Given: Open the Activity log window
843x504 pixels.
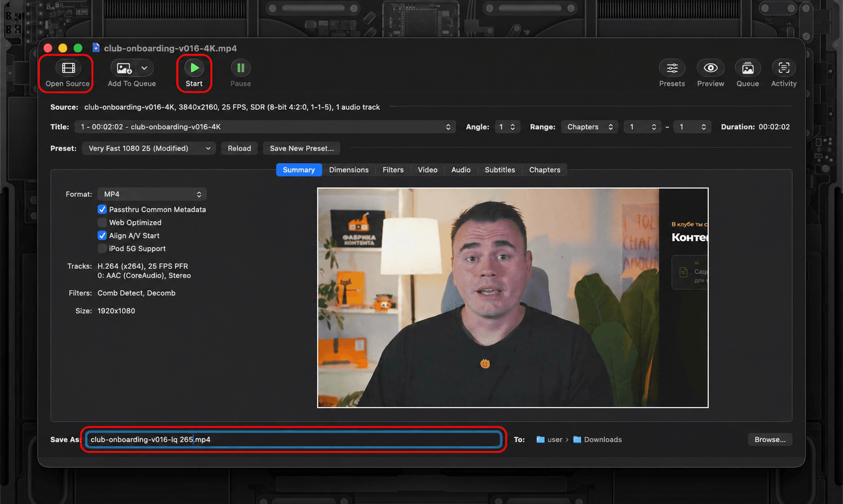Looking at the screenshot, I should 784,68.
